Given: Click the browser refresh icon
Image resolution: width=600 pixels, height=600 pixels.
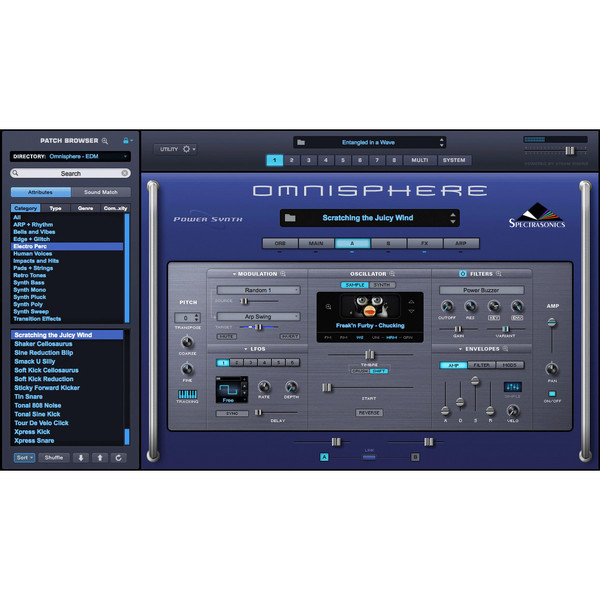Looking at the screenshot, I should pyautogui.click(x=119, y=458).
